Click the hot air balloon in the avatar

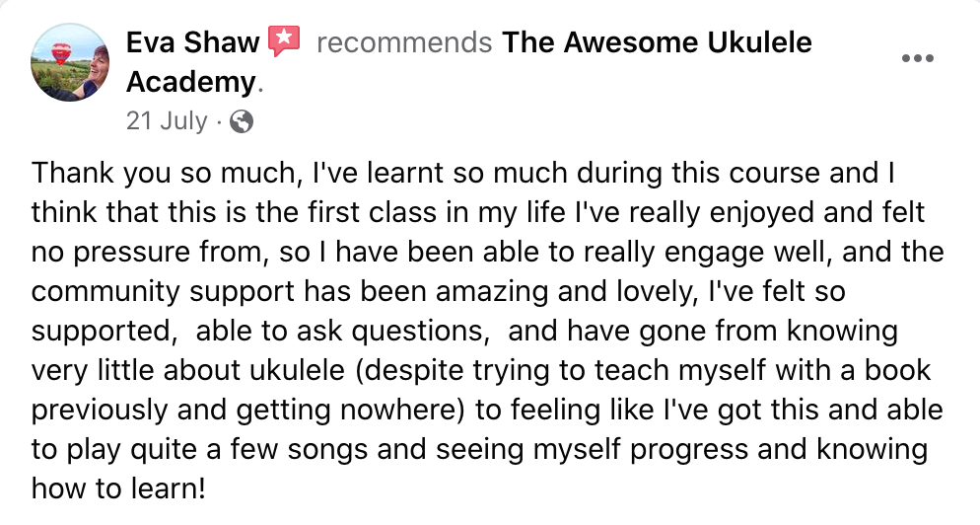60,54
